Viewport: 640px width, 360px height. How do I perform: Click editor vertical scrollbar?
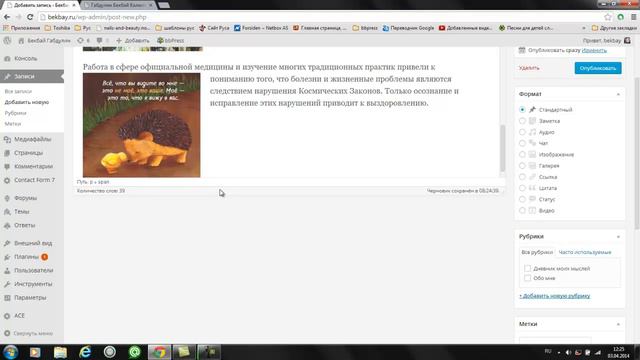click(x=502, y=148)
